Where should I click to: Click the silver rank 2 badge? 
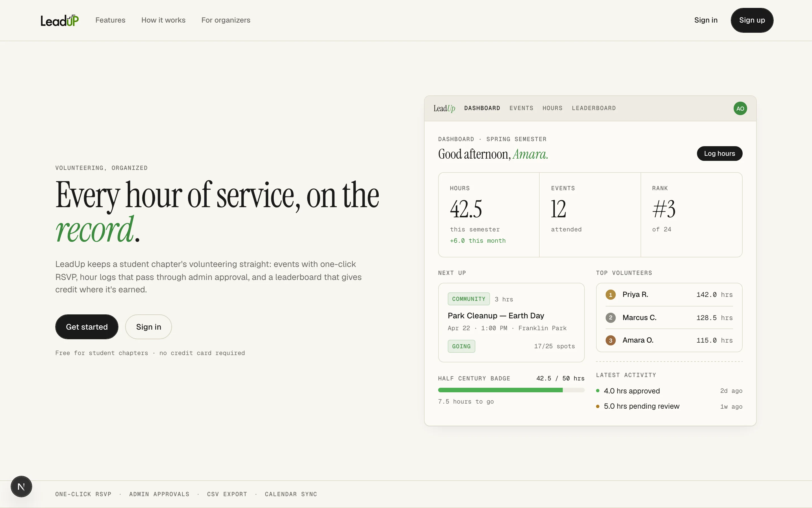click(x=610, y=317)
